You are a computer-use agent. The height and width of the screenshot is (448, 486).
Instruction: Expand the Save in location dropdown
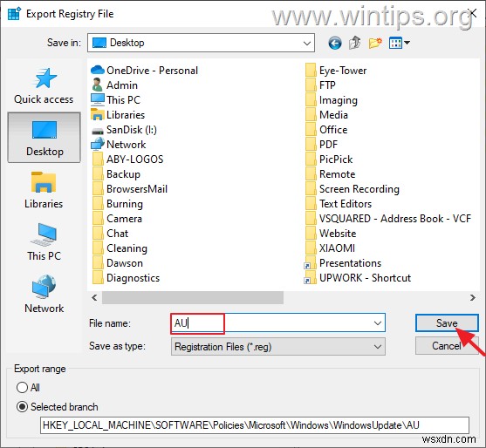pyautogui.click(x=307, y=43)
